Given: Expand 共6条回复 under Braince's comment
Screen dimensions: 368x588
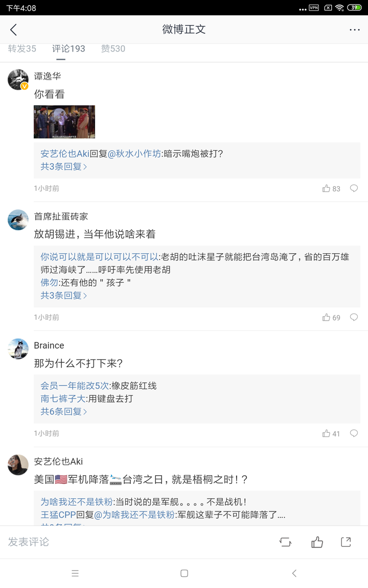Looking at the screenshot, I should pyautogui.click(x=64, y=412).
